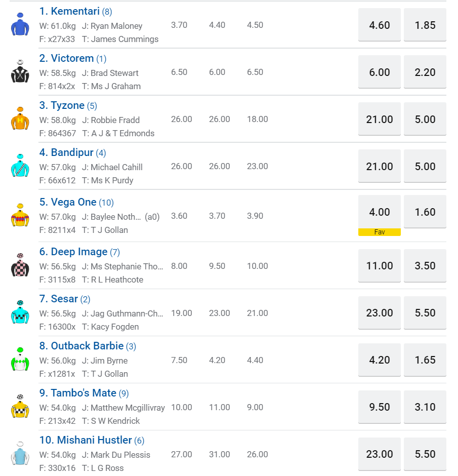Bet on Vega One favourite at 4.00
The height and width of the screenshot is (476, 458).
pyautogui.click(x=380, y=213)
